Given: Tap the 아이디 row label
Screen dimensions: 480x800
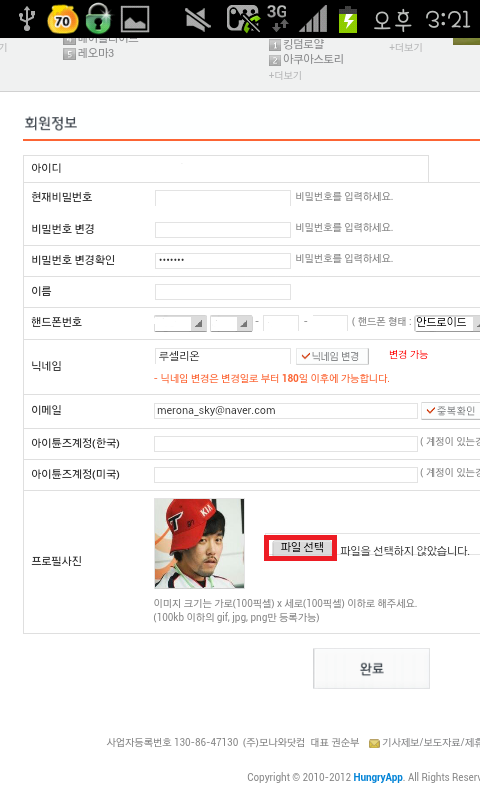Looking at the screenshot, I should 46,168.
